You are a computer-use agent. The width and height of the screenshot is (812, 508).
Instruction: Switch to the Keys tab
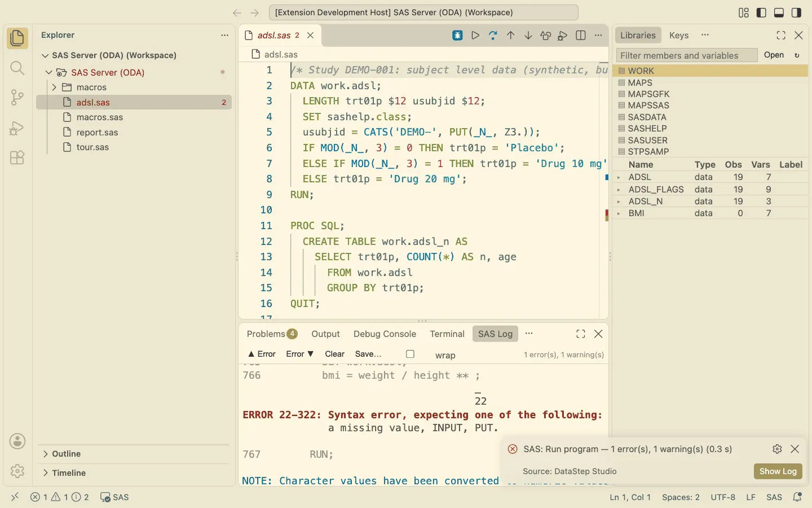679,36
